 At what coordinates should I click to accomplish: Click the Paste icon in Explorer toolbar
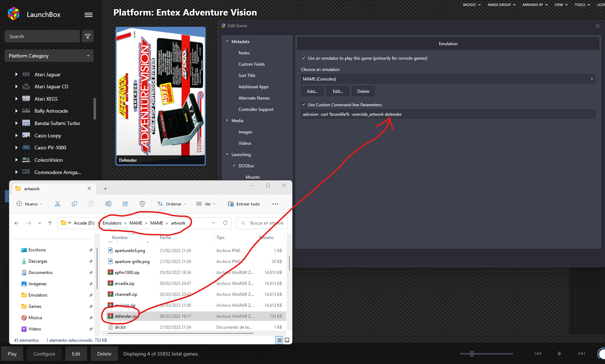tap(91, 204)
